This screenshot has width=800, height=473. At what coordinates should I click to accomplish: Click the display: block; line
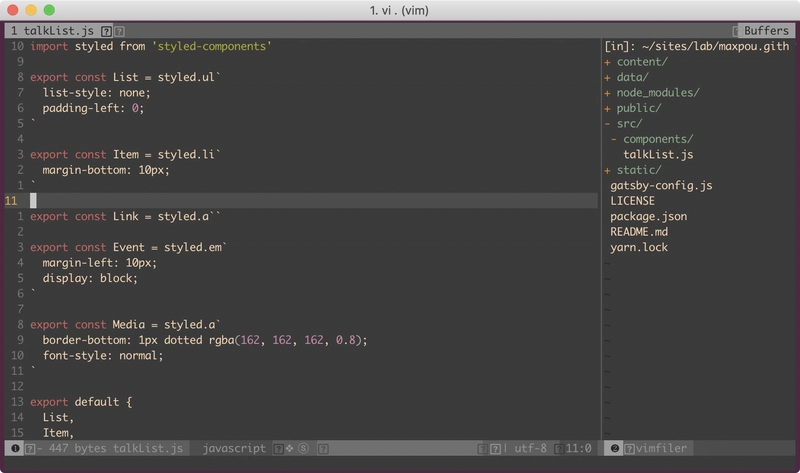tap(90, 278)
